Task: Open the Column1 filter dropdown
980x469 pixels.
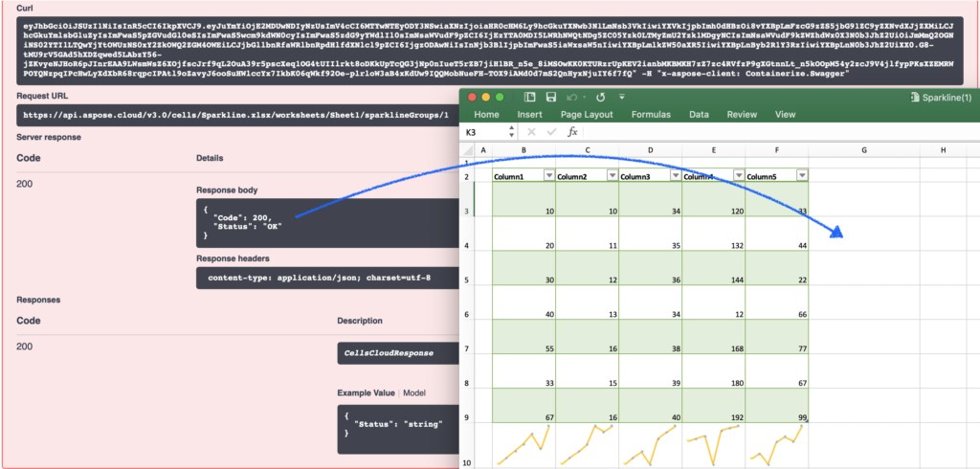Action: [x=548, y=175]
